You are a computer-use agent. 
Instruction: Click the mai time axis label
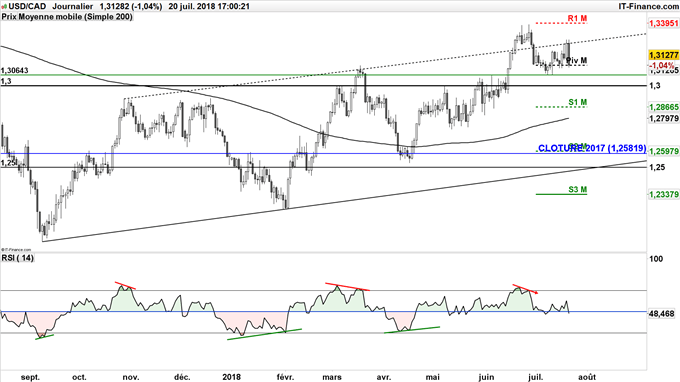433,377
